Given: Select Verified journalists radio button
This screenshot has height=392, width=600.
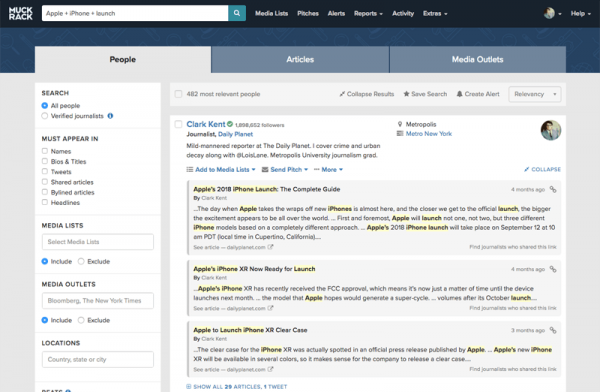Looking at the screenshot, I should (x=45, y=116).
